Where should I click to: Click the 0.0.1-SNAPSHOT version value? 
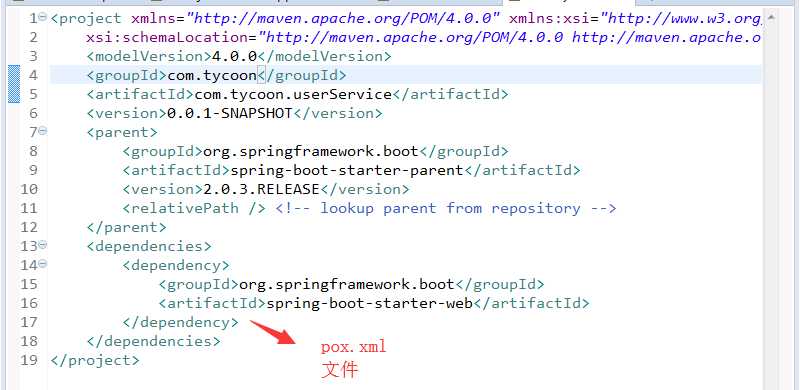pyautogui.click(x=230, y=113)
